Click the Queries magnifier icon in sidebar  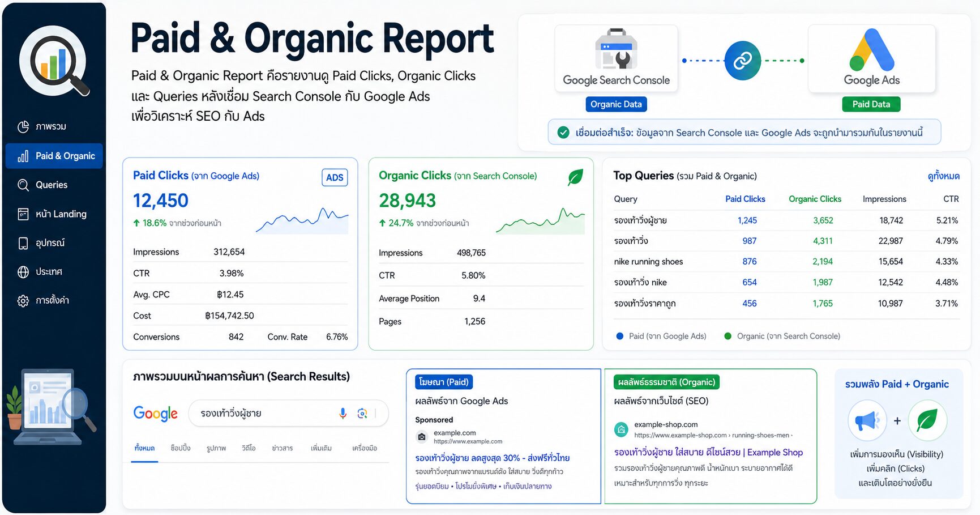coord(23,185)
